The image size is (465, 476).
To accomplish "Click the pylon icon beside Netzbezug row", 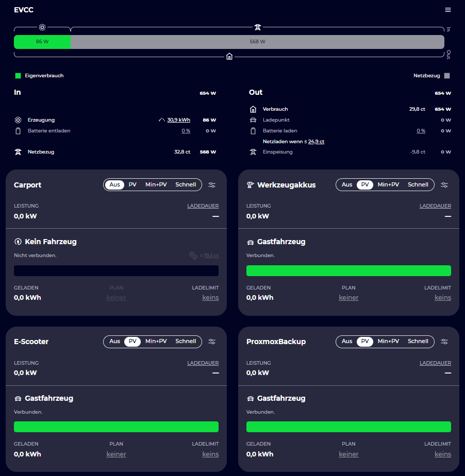I will [x=18, y=152].
